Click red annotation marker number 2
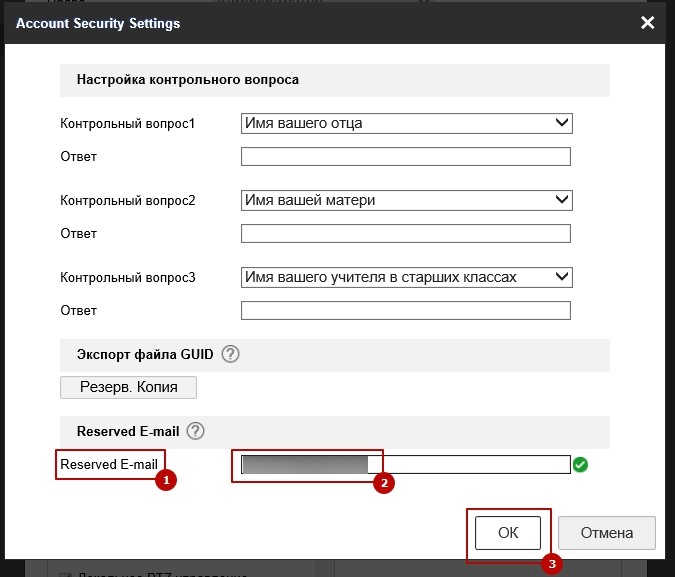Viewport: 675px width, 577px height. (383, 483)
